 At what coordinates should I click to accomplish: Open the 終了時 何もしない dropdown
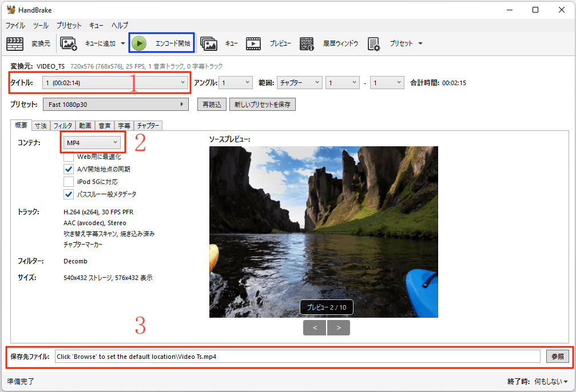[551, 381]
